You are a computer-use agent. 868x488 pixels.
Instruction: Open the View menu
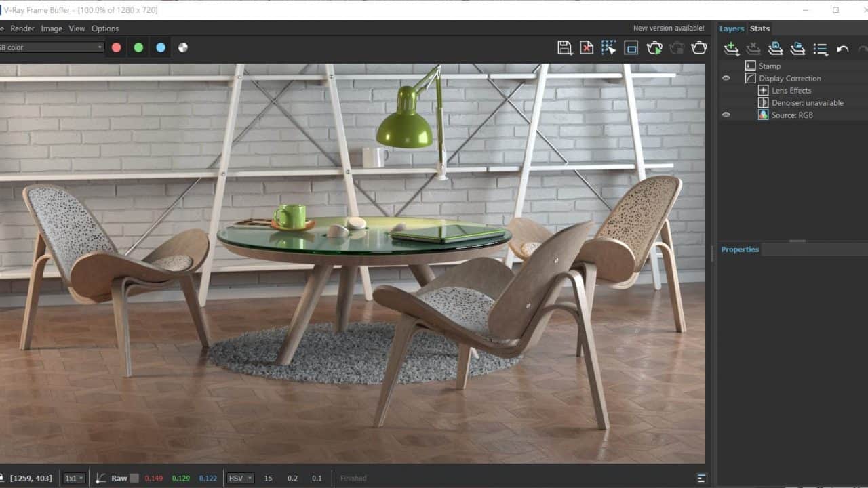click(x=77, y=28)
